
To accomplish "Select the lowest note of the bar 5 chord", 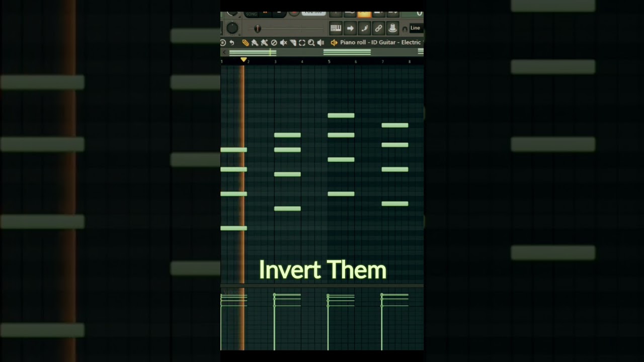I will click(x=341, y=194).
